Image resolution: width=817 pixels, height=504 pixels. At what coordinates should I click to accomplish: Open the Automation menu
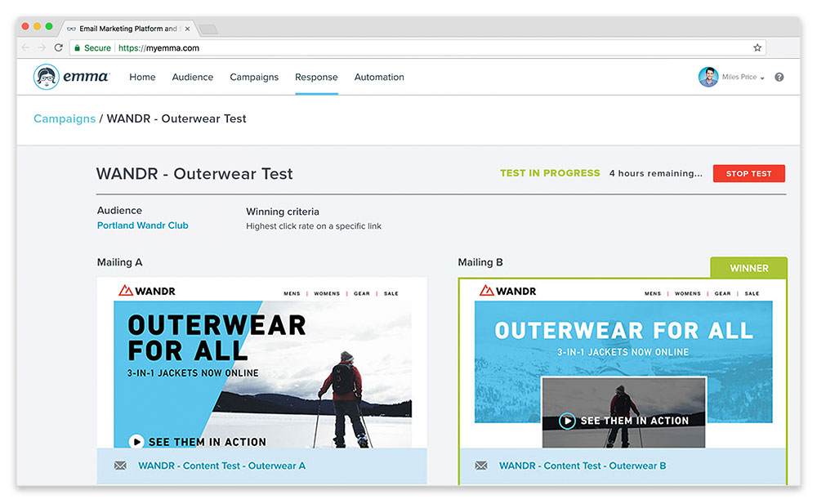point(379,77)
